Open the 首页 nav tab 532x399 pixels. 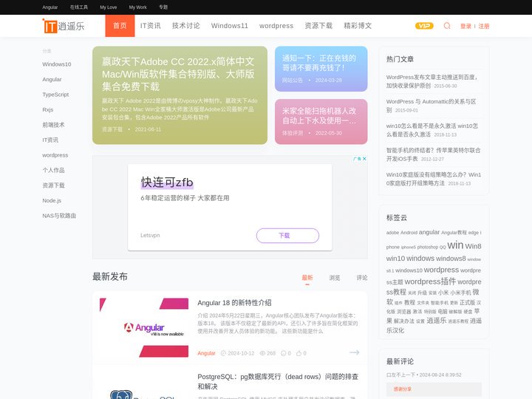point(120,26)
